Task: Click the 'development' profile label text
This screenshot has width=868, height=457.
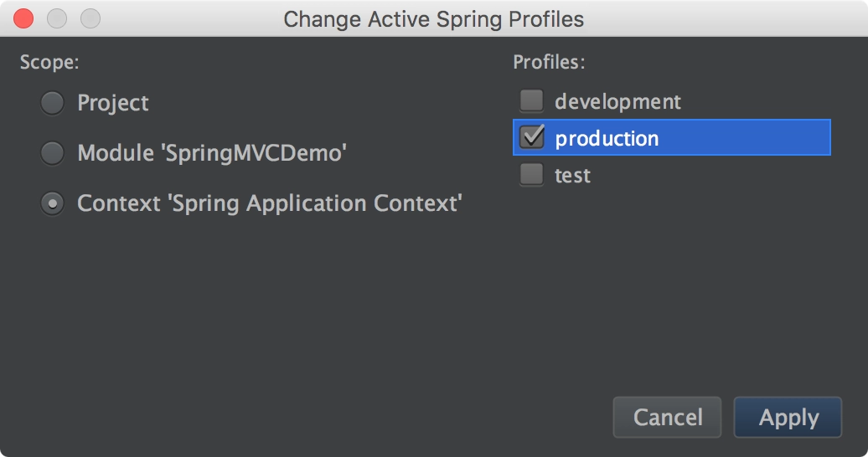Action: [617, 102]
